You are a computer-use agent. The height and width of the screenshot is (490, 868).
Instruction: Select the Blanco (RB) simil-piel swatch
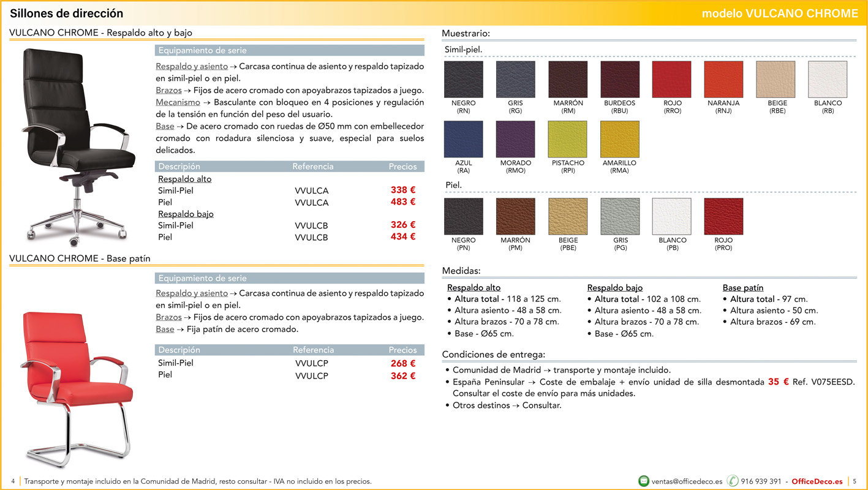828,80
